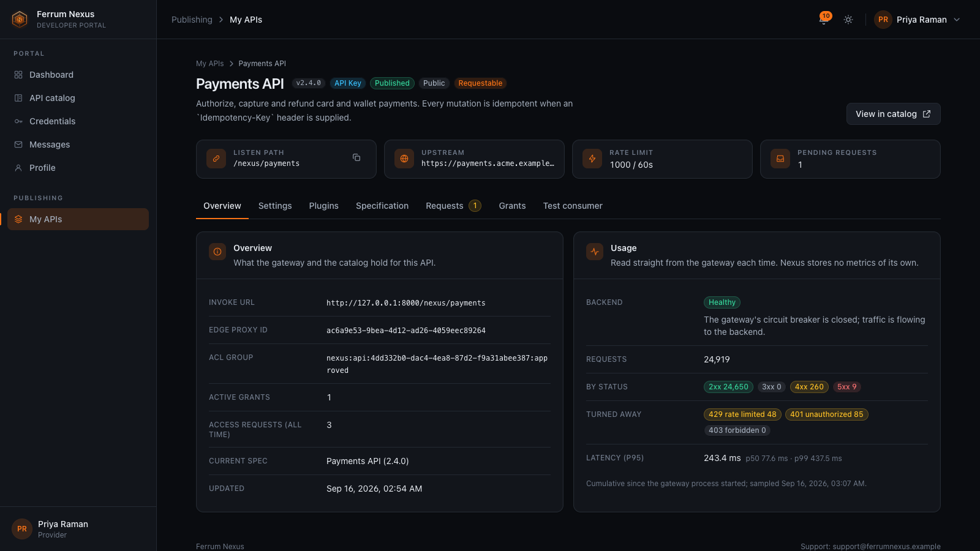Open notifications bell with 10 badge
The image size is (980, 551).
click(824, 19)
